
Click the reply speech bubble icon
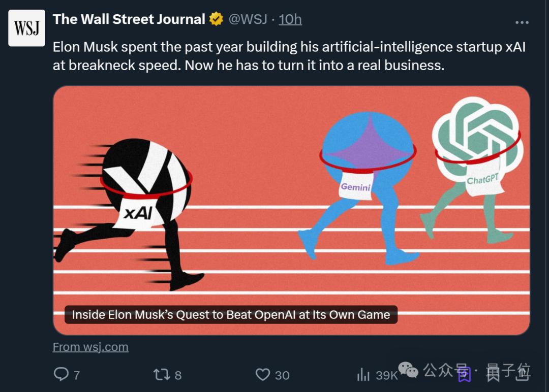(x=61, y=375)
